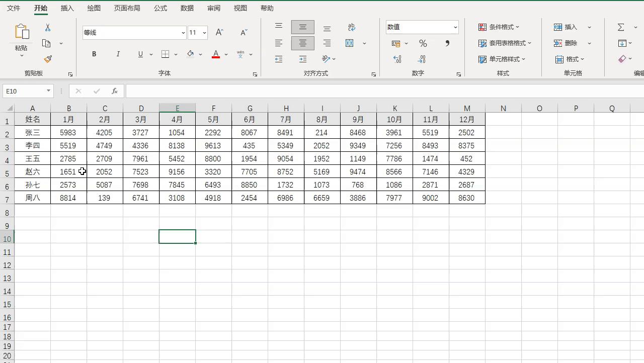Toggle bold formatting

(x=94, y=54)
